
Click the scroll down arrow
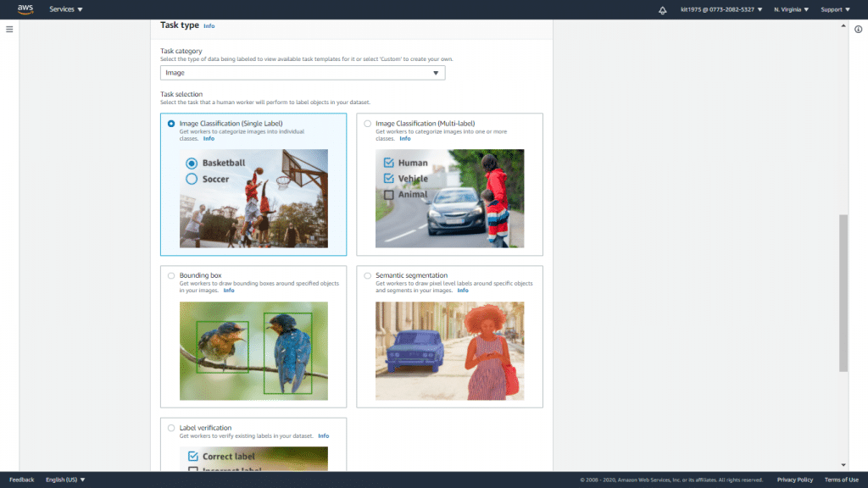843,465
